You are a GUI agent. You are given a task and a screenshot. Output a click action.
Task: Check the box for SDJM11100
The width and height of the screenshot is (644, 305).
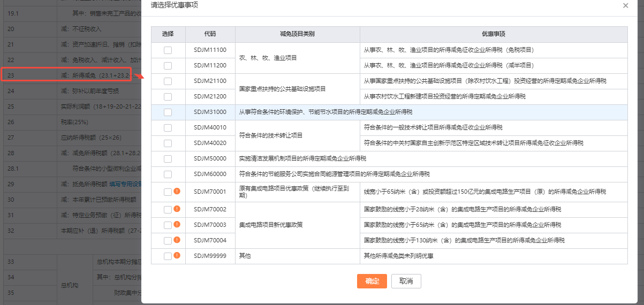pos(168,50)
